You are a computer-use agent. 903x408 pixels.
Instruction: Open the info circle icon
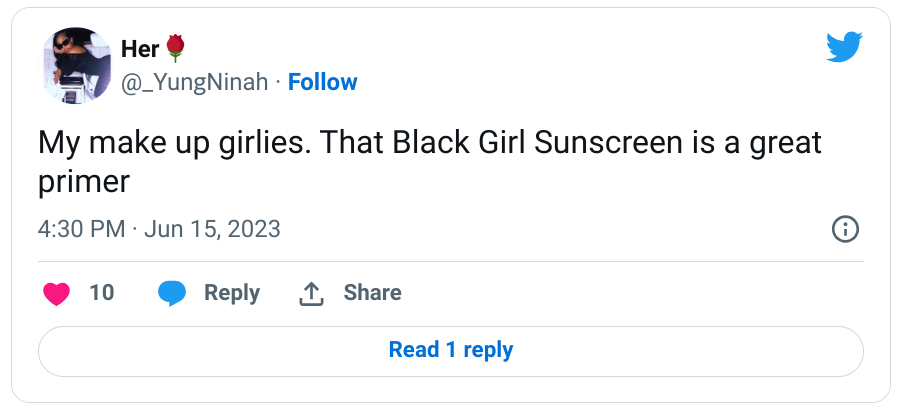click(845, 229)
